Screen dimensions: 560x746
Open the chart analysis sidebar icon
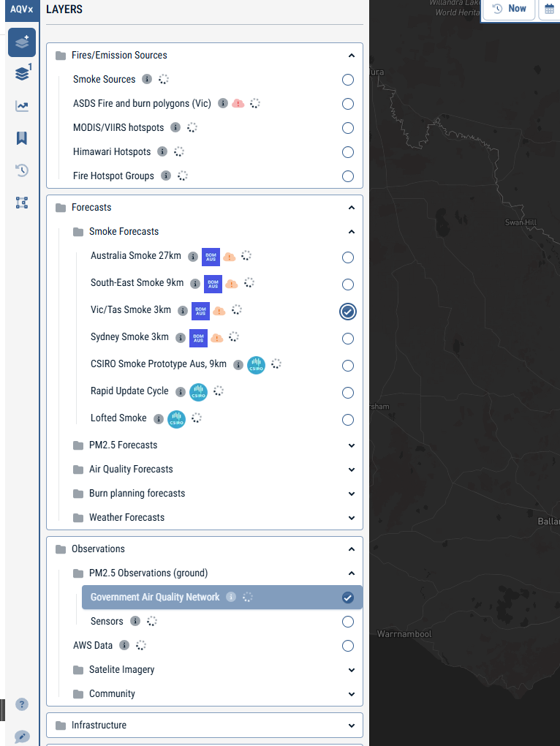pyautogui.click(x=22, y=105)
